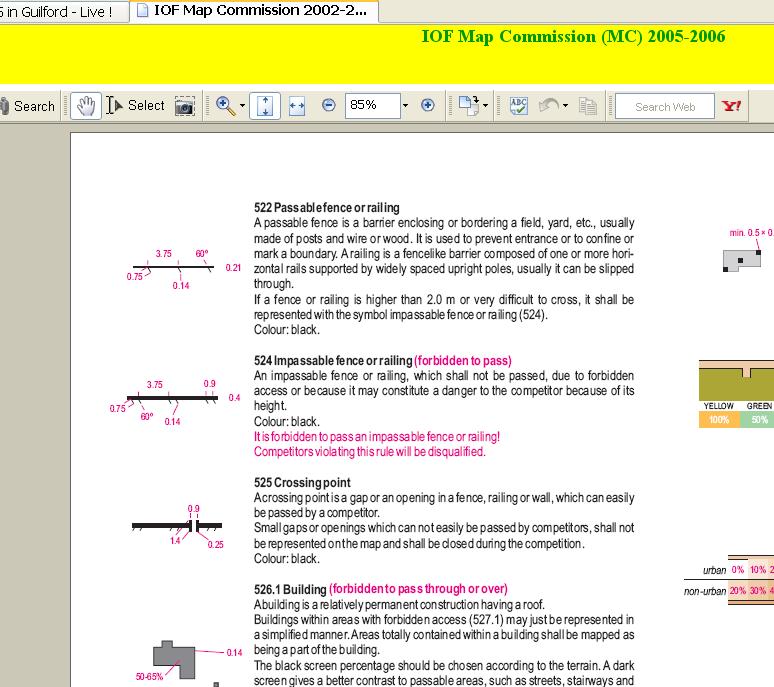
Task: Click the non-urban 20% swatch cell
Action: pos(737,591)
